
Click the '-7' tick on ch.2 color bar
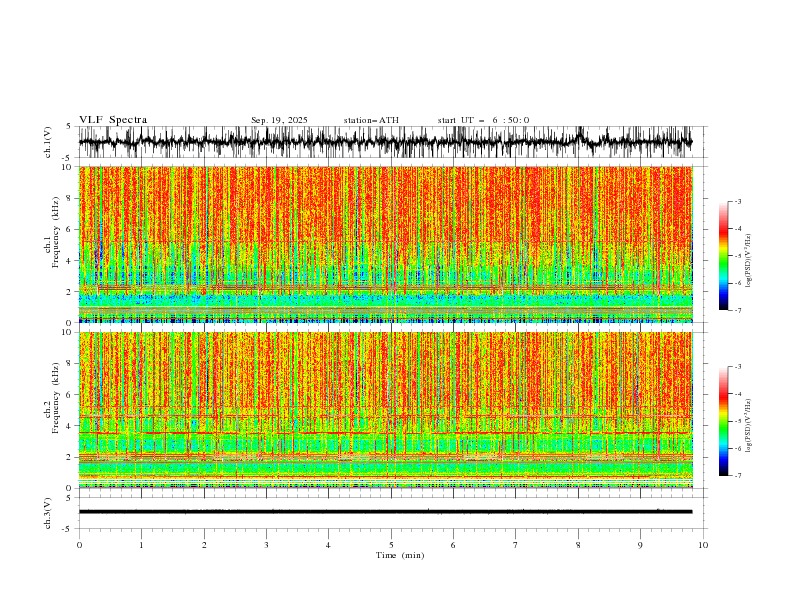click(738, 475)
